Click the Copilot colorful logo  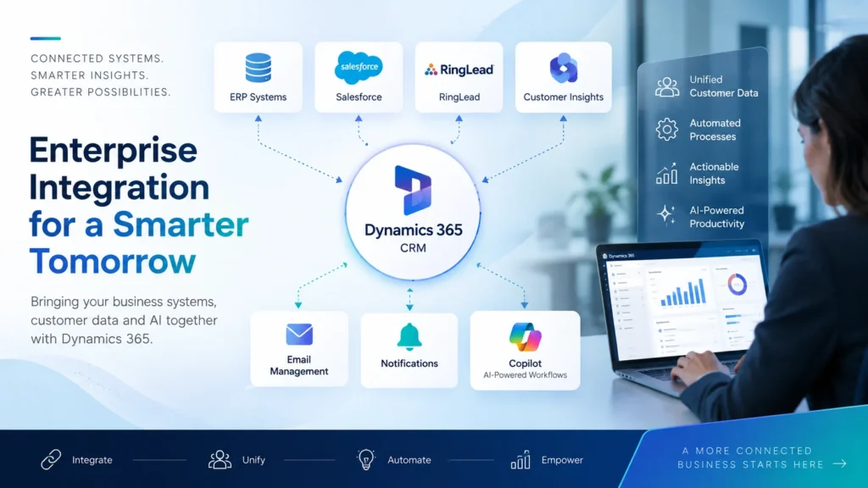coord(525,337)
